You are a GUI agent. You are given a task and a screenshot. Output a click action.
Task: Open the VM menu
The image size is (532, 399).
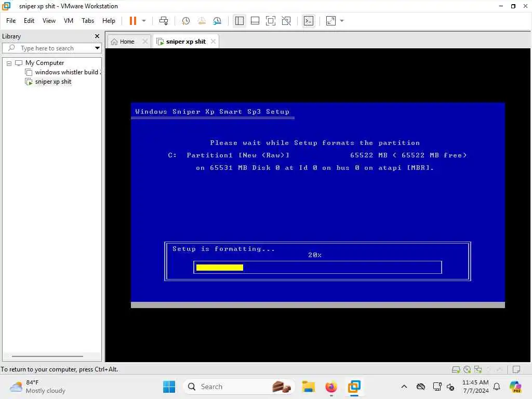69,21
